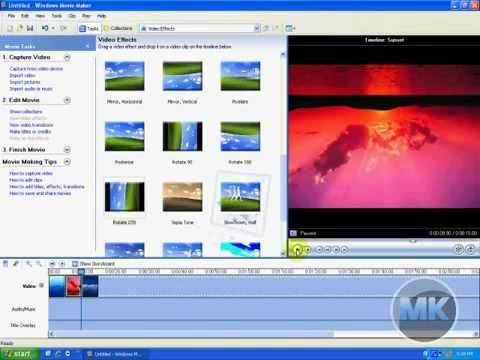Open the View menu
Viewport: 480px width, 360px height.
pos(40,16)
